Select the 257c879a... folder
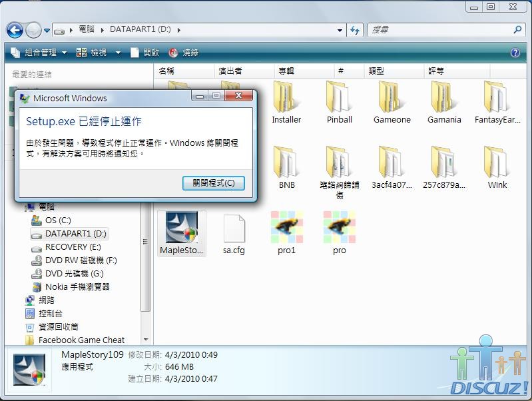Viewport: 532px width, 401px height. [x=444, y=167]
